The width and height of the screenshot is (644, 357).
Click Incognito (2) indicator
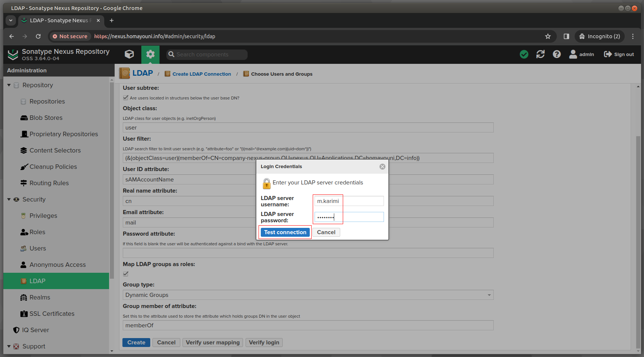pyautogui.click(x=599, y=36)
